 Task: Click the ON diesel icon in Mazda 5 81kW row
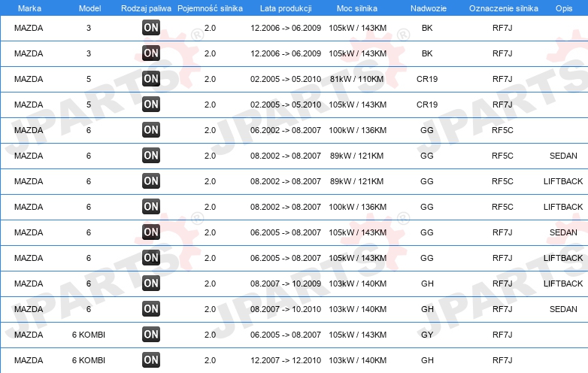click(151, 79)
